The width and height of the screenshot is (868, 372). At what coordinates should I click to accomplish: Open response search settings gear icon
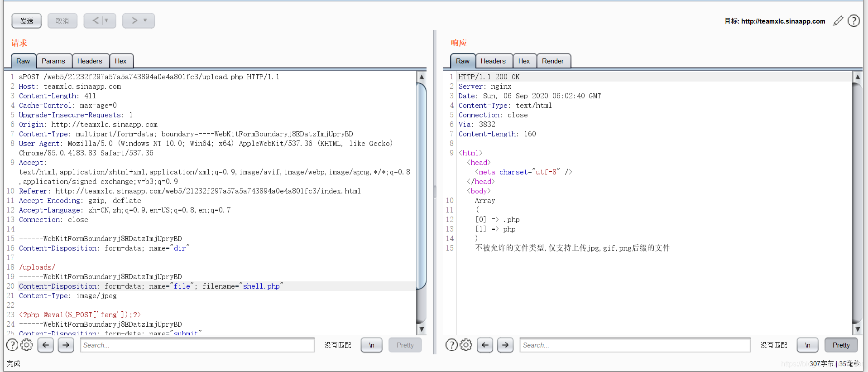(466, 345)
